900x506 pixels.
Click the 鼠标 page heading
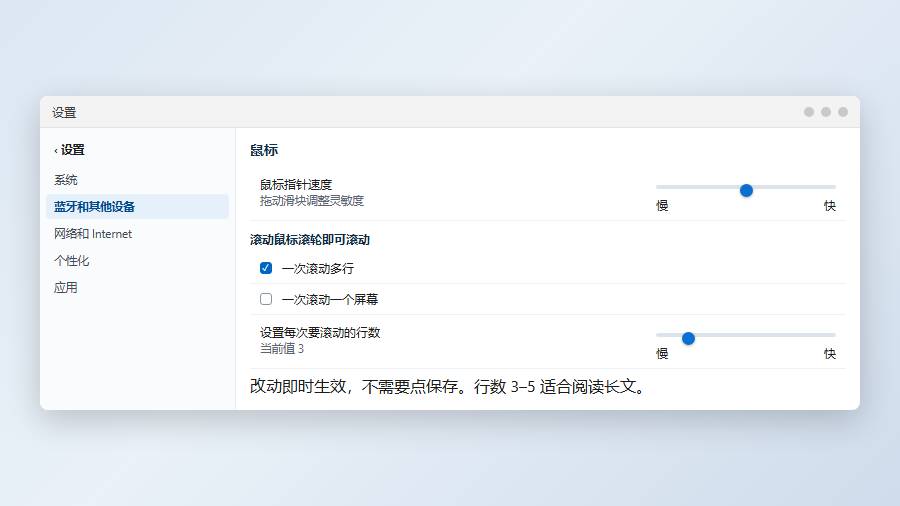[264, 150]
